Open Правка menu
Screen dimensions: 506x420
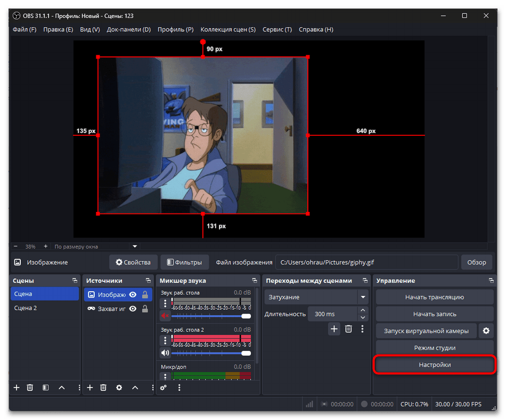58,29
